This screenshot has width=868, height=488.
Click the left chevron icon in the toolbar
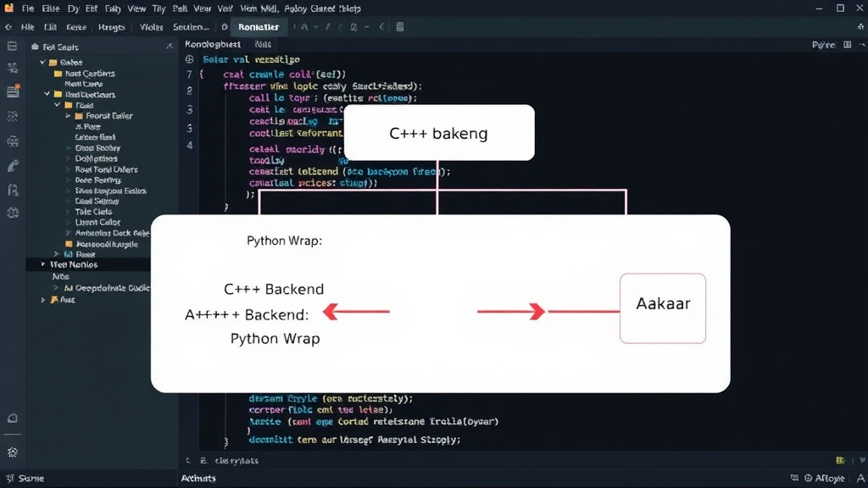381,26
